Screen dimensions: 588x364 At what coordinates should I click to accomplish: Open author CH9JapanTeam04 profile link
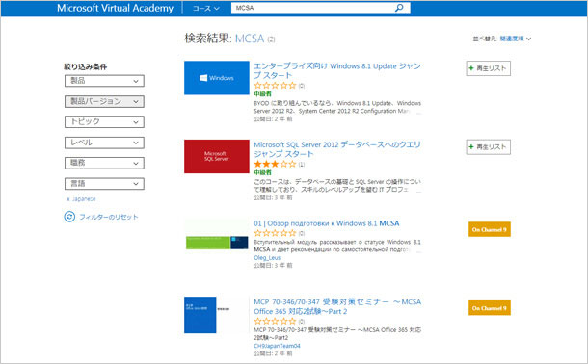277,346
